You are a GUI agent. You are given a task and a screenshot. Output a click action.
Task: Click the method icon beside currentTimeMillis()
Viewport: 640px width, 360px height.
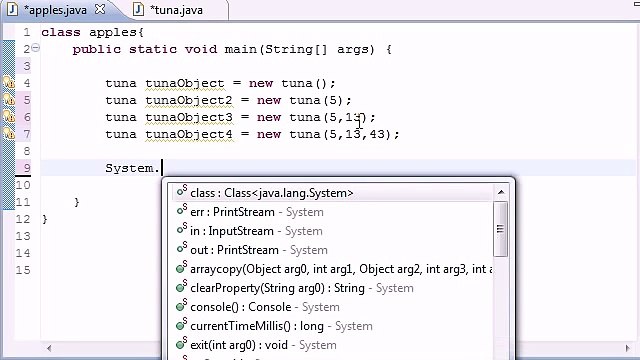(x=181, y=324)
